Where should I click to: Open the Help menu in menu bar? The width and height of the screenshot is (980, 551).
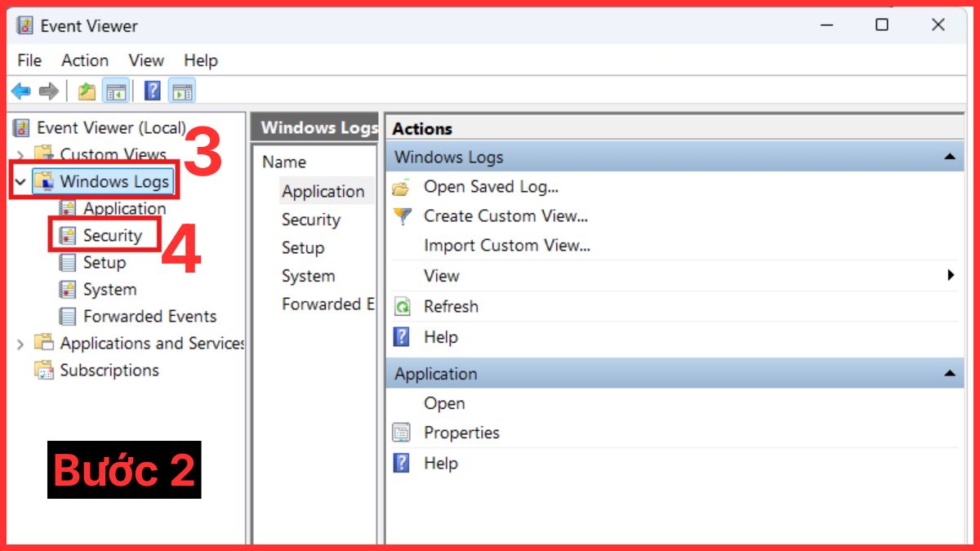(x=201, y=60)
